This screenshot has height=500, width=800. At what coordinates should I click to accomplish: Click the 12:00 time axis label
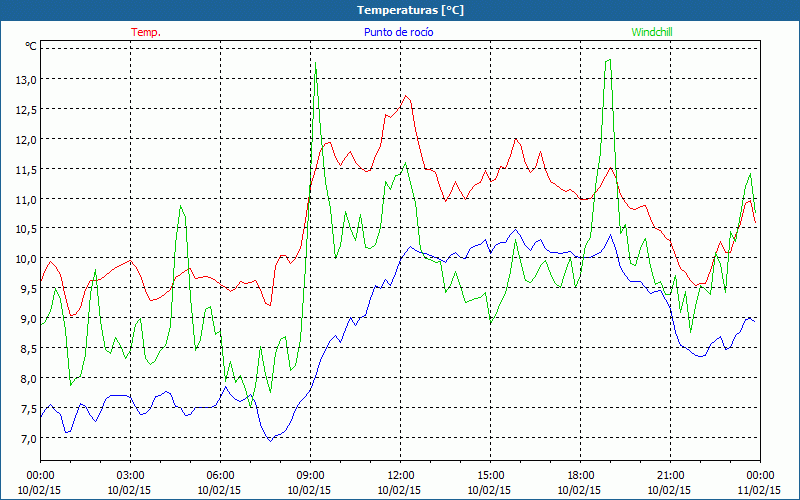click(x=401, y=476)
